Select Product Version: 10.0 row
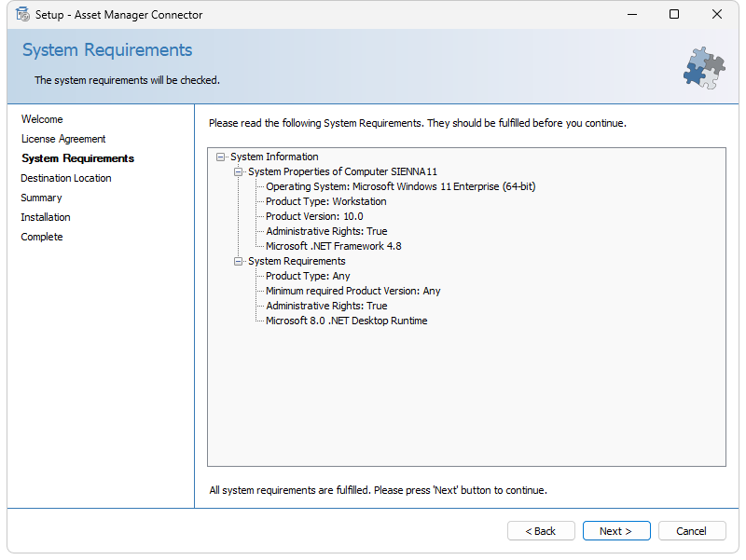 coord(314,216)
